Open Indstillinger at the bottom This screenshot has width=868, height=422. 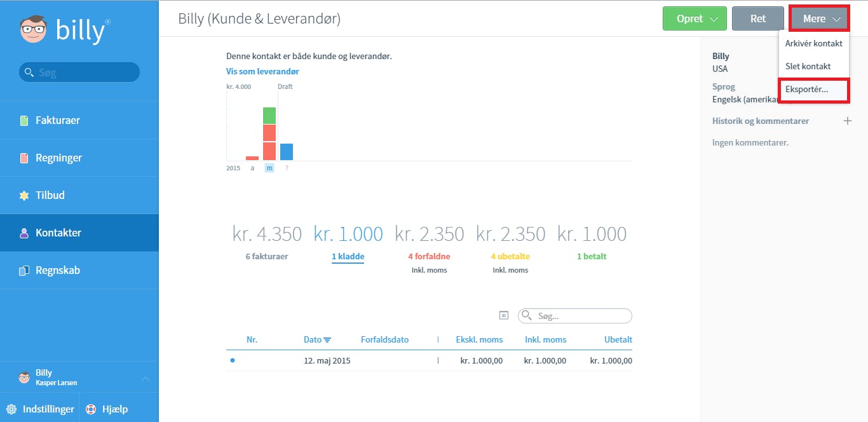pos(40,409)
